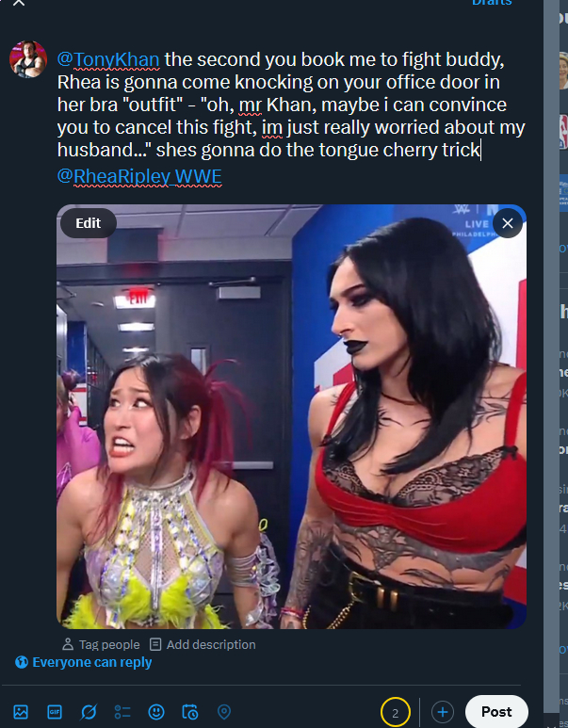Click Add description for image
Image resolution: width=568 pixels, height=728 pixels.
coord(203,644)
